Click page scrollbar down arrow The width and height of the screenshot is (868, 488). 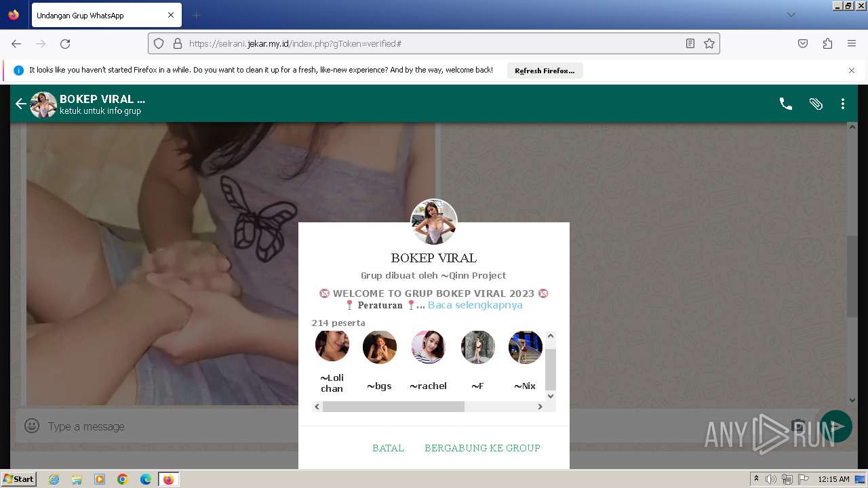[x=852, y=401]
